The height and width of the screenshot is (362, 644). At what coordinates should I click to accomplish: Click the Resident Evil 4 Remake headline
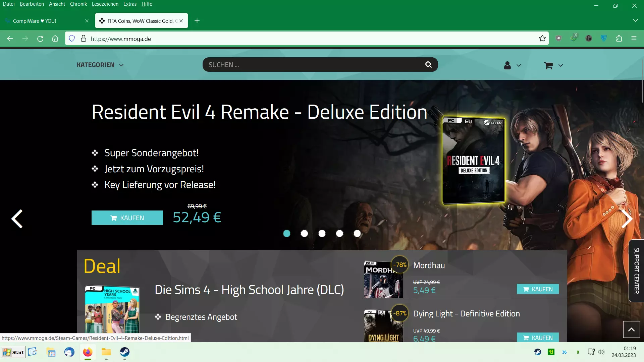point(259,112)
